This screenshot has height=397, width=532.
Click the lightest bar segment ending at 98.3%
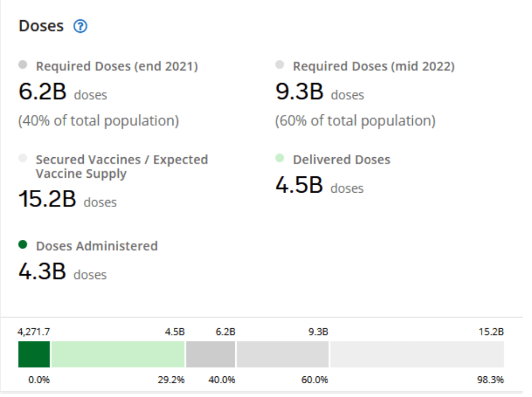[416, 354]
